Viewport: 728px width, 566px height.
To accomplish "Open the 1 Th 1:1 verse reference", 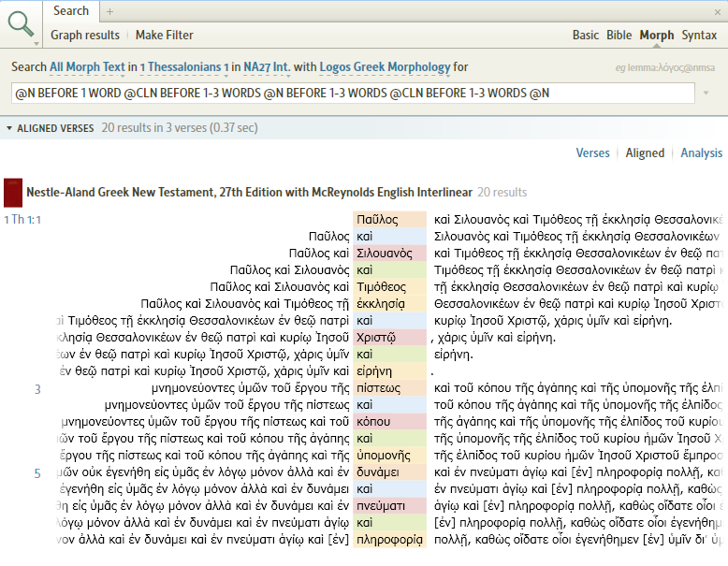I will 22,220.
